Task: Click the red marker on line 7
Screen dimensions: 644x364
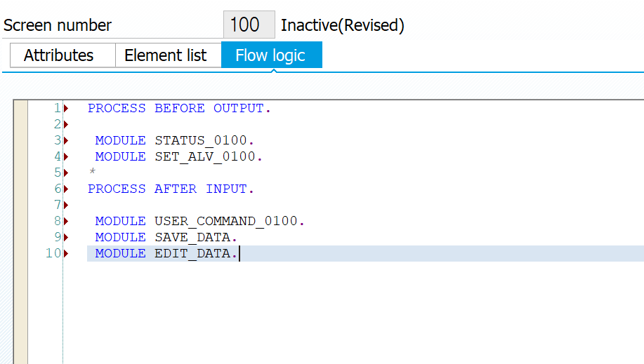Action: pos(66,205)
